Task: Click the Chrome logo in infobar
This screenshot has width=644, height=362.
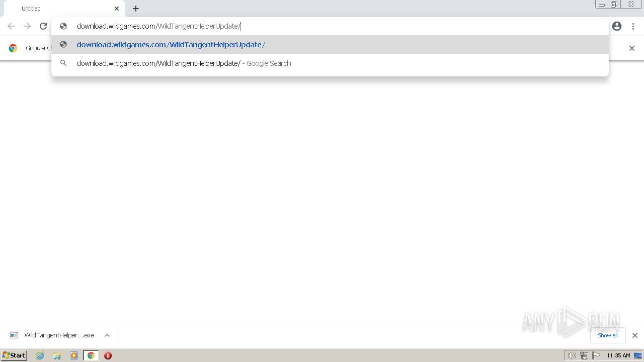Action: 13,48
